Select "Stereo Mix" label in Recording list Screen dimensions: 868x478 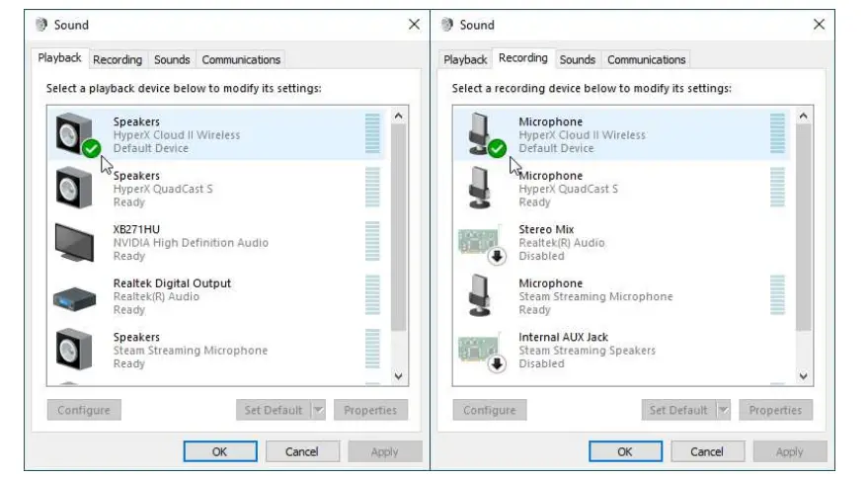pyautogui.click(x=546, y=229)
